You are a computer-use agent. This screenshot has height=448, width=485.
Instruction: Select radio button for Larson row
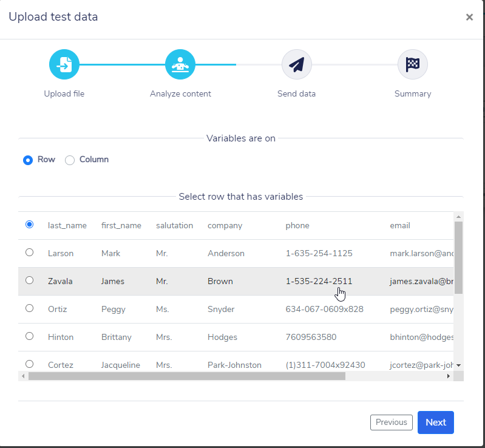[29, 252]
